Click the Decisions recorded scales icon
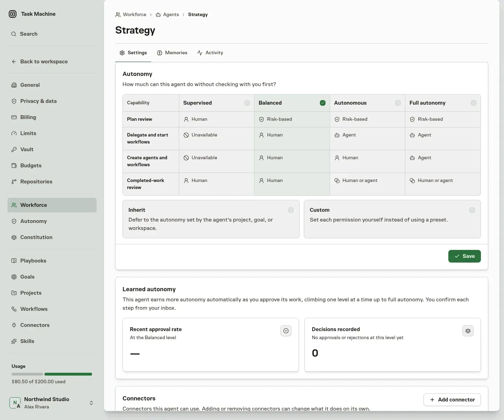Viewport: 504px width, 420px height. point(468,331)
